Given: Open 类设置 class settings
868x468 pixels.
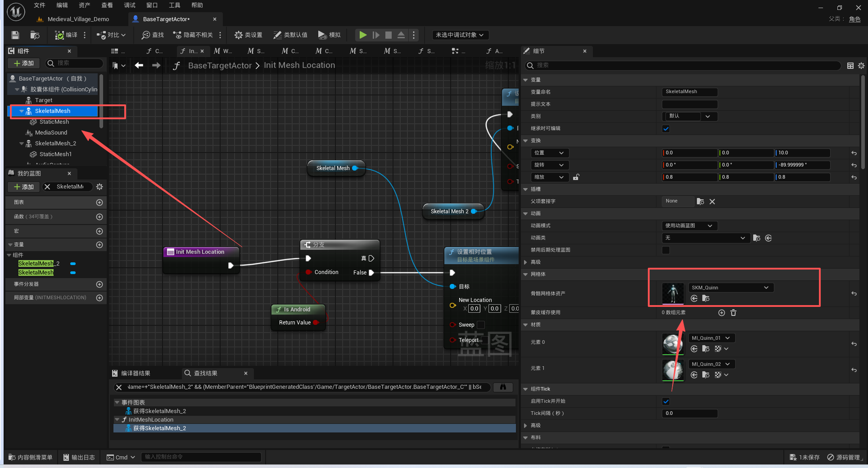Looking at the screenshot, I should point(248,35).
